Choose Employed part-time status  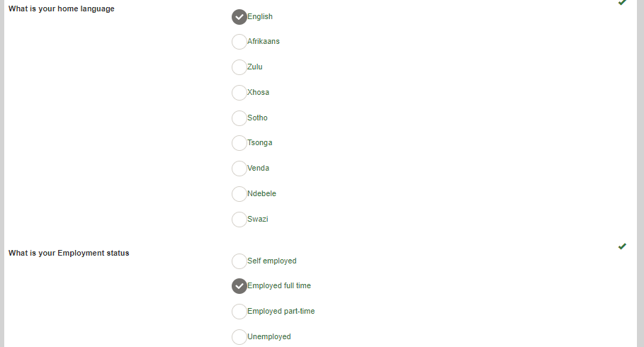[239, 312]
